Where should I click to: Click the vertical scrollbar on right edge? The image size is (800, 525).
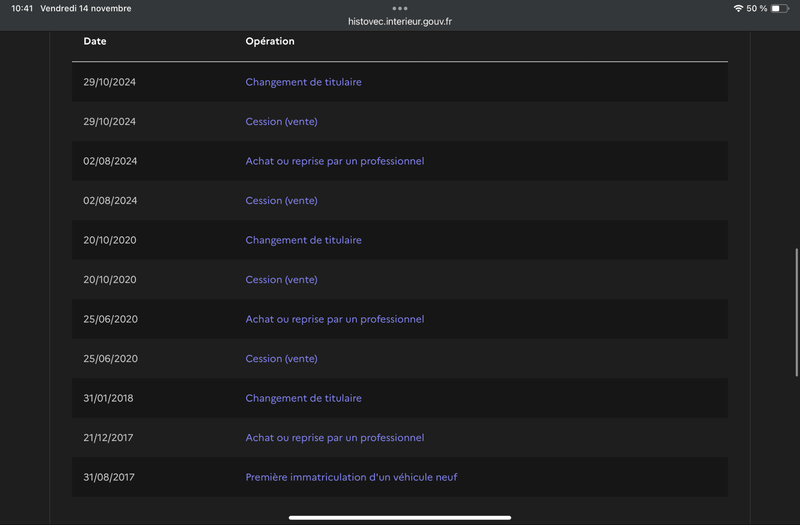[x=796, y=310]
